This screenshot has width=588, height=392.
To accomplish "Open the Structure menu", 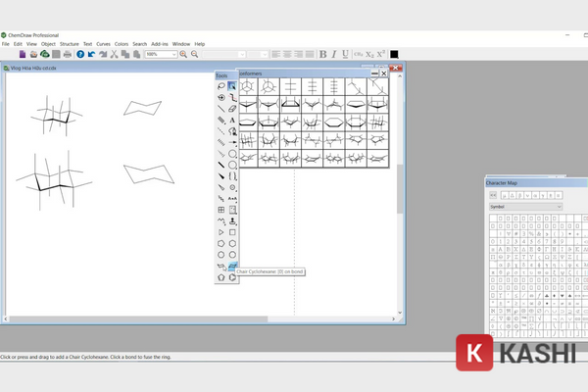I will pos(70,44).
